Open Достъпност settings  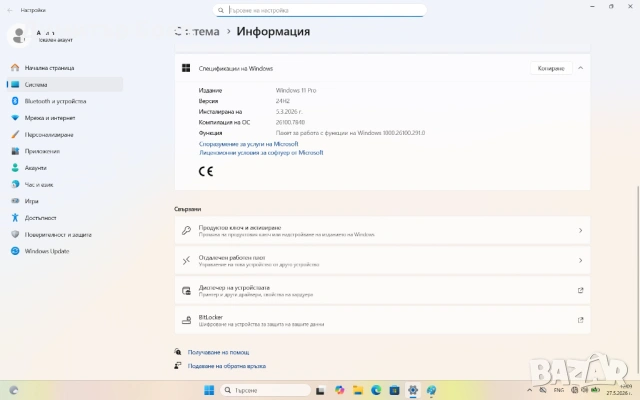pos(64,218)
